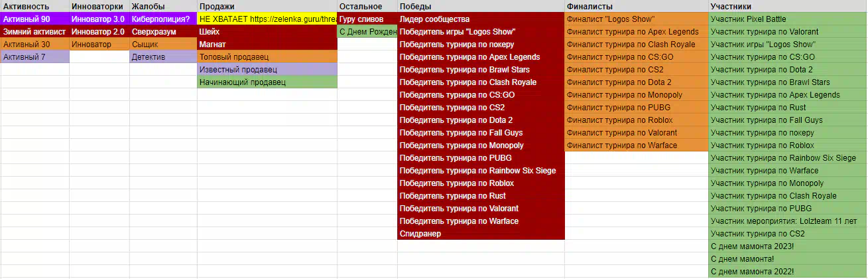Select the Спидранер cell
This screenshot has height=279, width=868.
481,234
